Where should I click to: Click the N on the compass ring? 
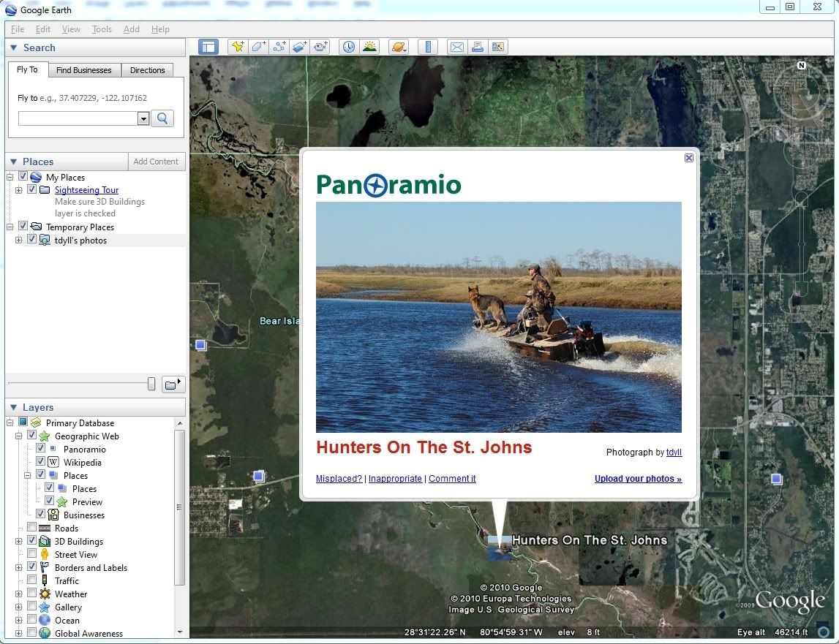(x=801, y=65)
